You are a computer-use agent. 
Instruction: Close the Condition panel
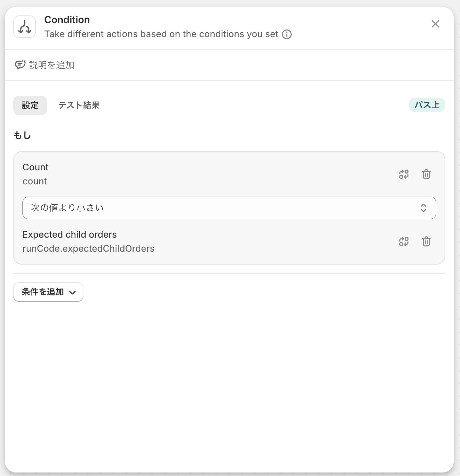point(435,24)
